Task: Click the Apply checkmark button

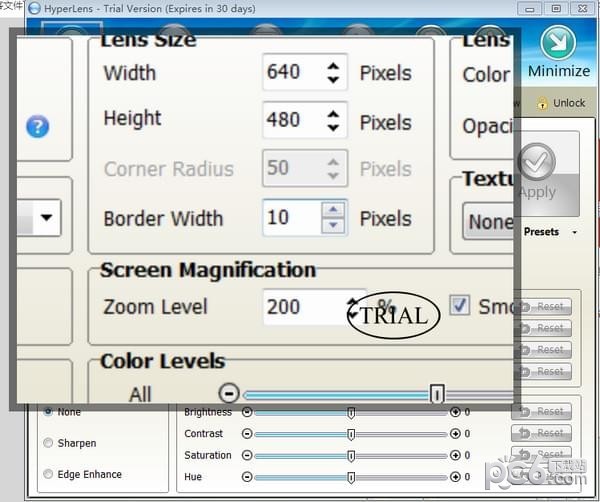Action: tap(536, 162)
